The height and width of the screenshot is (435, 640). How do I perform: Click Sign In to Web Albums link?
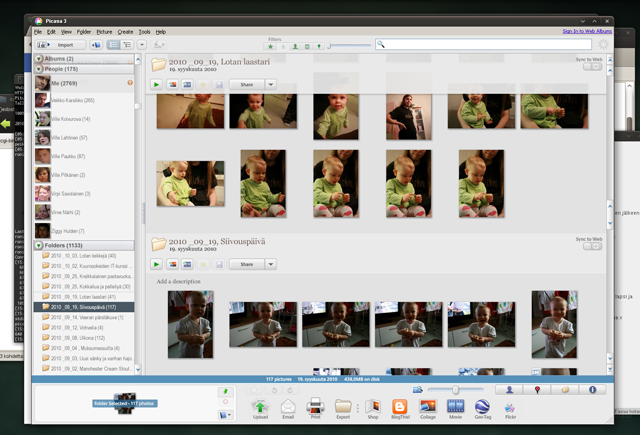587,31
